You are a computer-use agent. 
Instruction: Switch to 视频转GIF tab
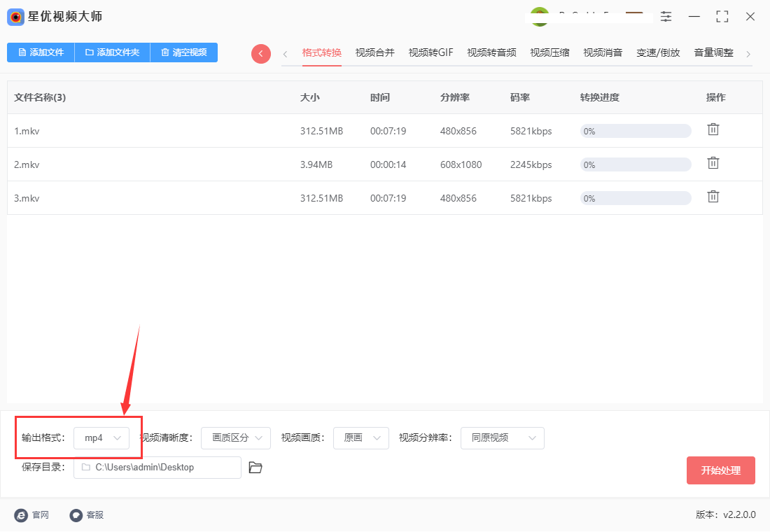[x=430, y=53]
